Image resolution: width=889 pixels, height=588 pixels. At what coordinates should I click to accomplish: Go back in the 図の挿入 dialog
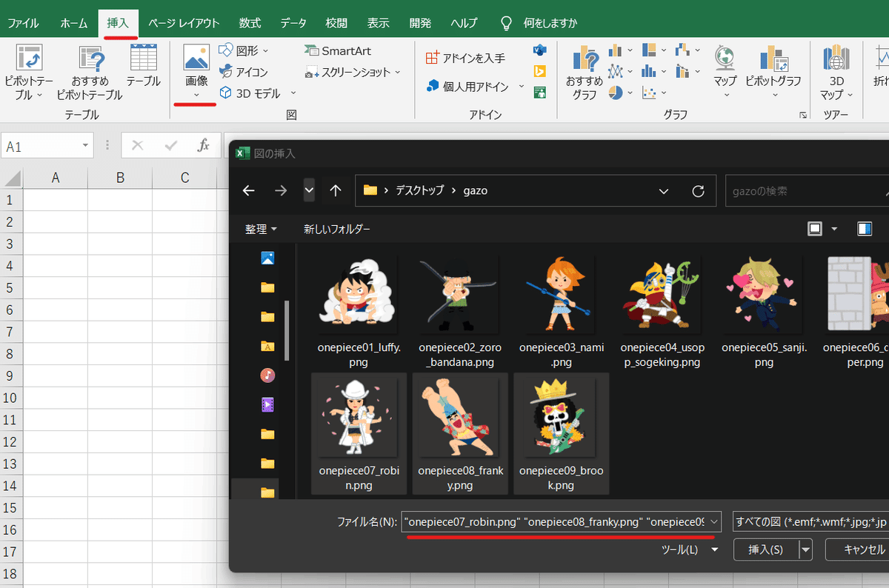pos(249,190)
